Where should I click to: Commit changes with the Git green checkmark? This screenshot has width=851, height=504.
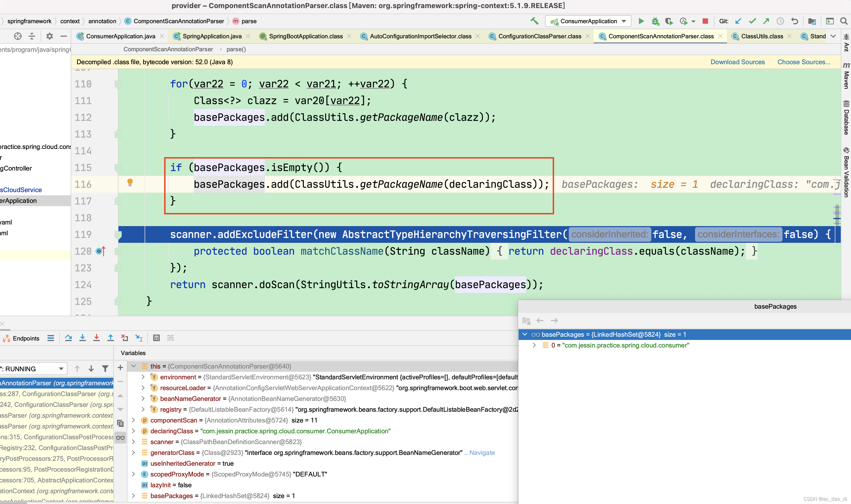[x=752, y=21]
